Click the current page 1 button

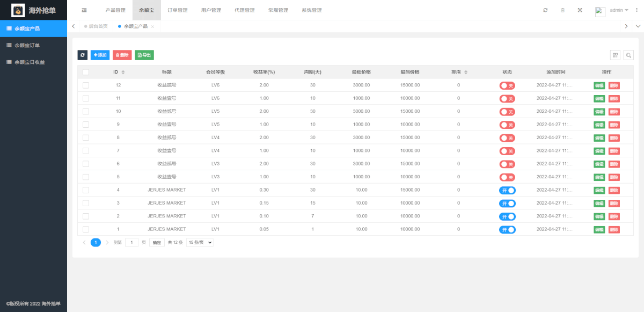[96, 242]
